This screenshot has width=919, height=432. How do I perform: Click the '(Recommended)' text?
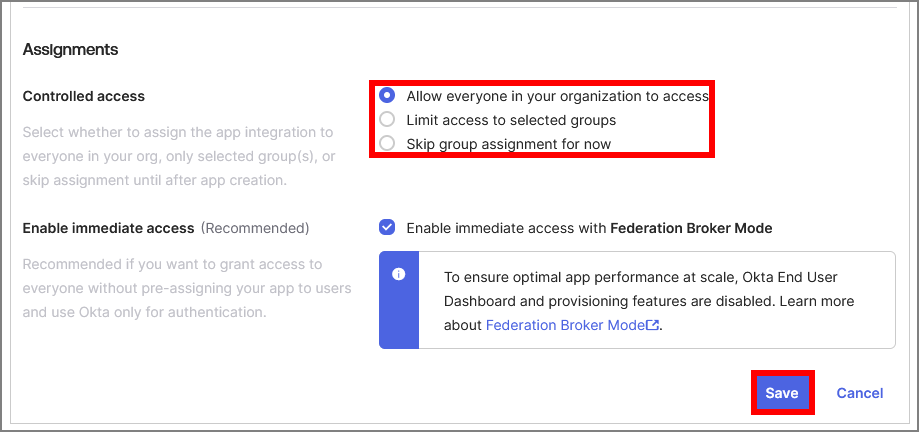[255, 228]
